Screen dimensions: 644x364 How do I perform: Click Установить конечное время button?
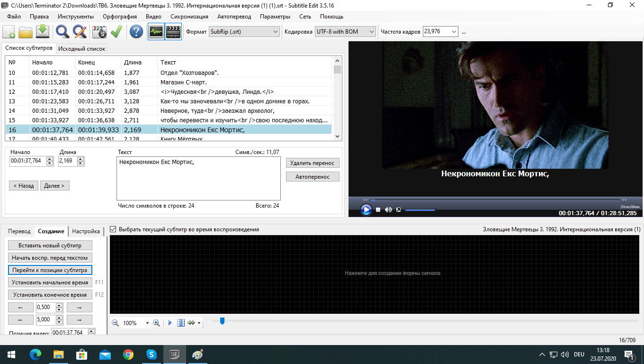50,295
